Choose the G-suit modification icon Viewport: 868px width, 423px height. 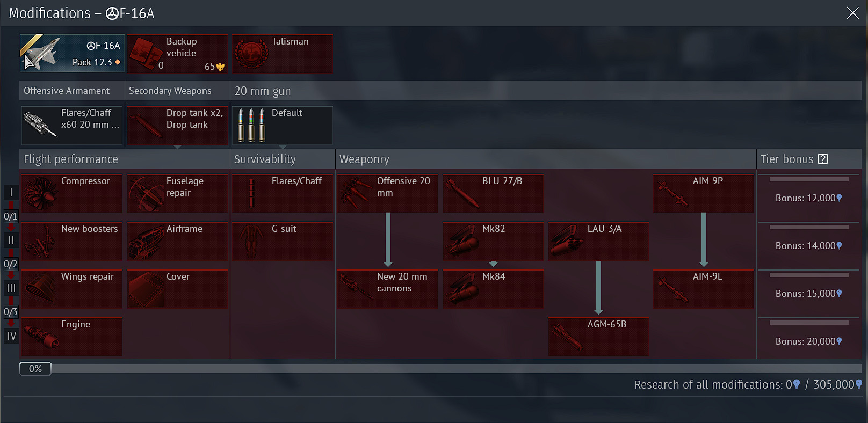pos(251,241)
